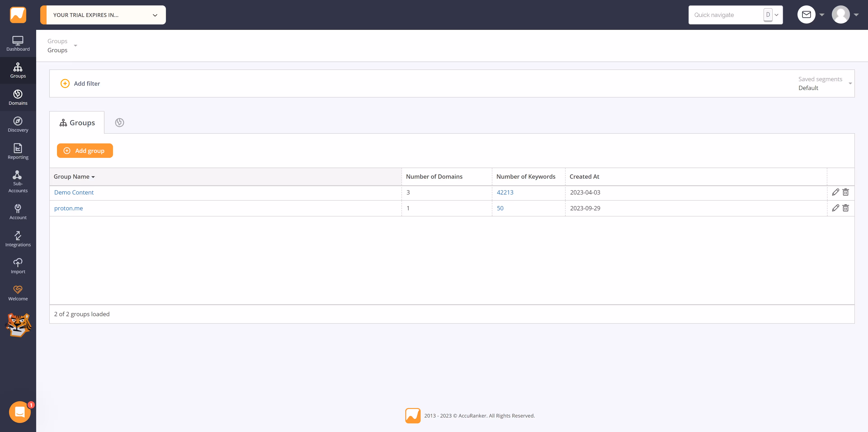
Task: Select the Groups tab
Action: [77, 123]
